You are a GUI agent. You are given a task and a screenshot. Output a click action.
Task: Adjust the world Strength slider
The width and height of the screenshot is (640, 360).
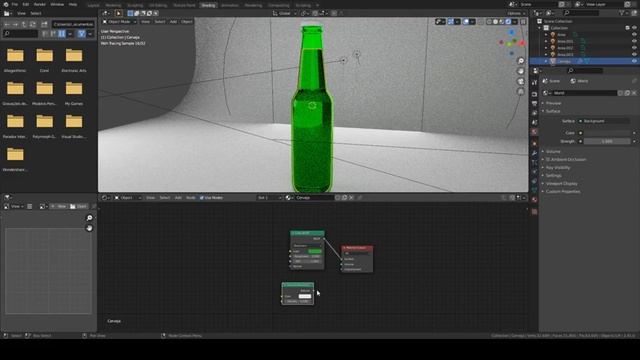pos(607,141)
